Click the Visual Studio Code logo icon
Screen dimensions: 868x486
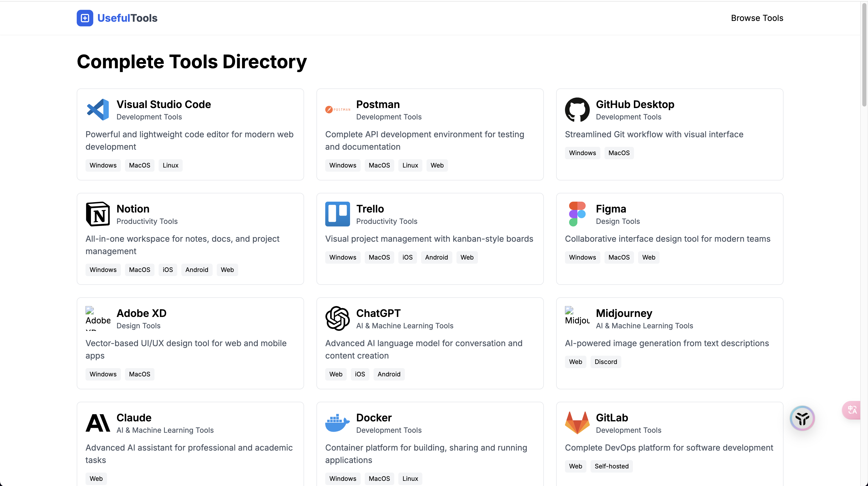[98, 110]
